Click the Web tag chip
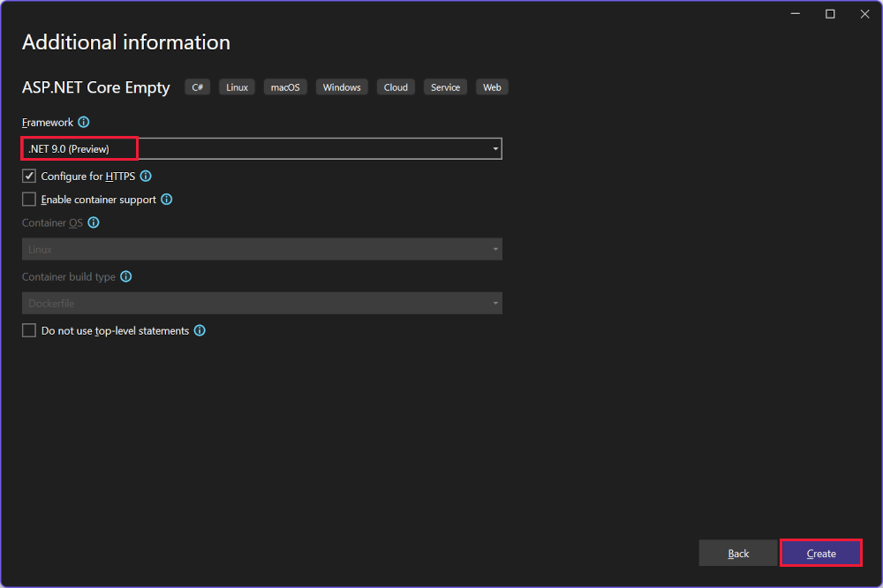The height and width of the screenshot is (588, 883). coord(492,87)
